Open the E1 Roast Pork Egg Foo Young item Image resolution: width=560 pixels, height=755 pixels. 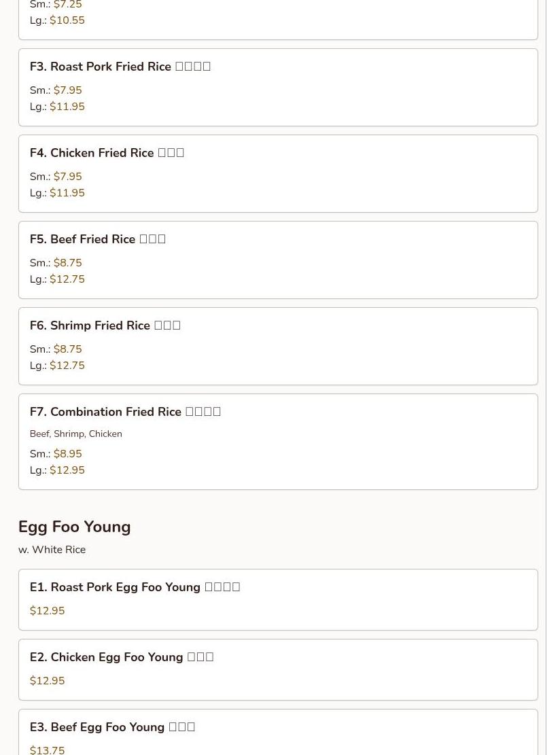click(135, 587)
